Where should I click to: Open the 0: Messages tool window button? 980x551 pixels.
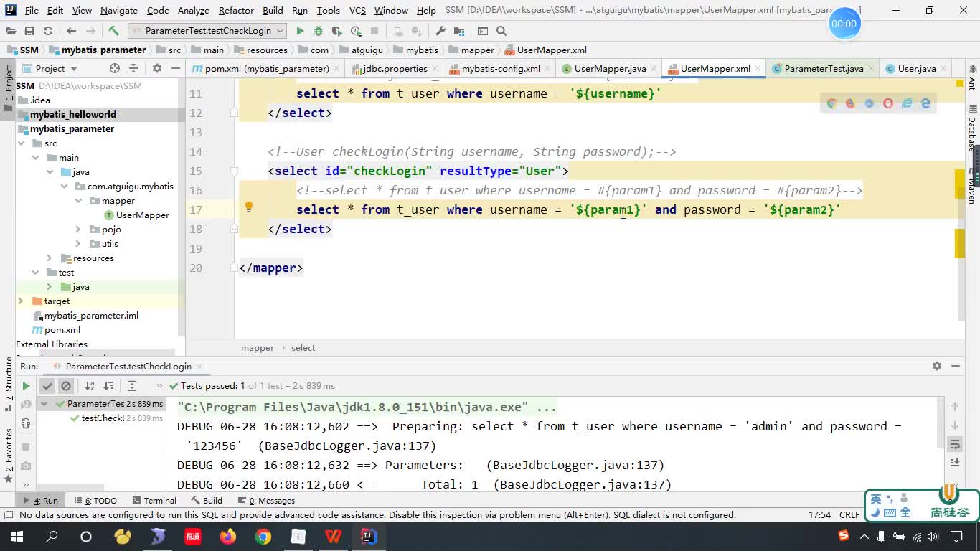(x=266, y=501)
